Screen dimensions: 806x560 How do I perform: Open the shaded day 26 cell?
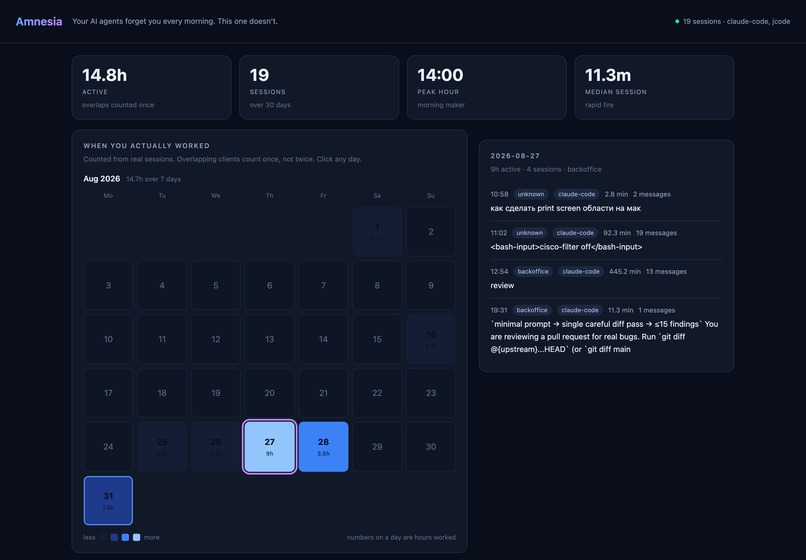point(216,447)
